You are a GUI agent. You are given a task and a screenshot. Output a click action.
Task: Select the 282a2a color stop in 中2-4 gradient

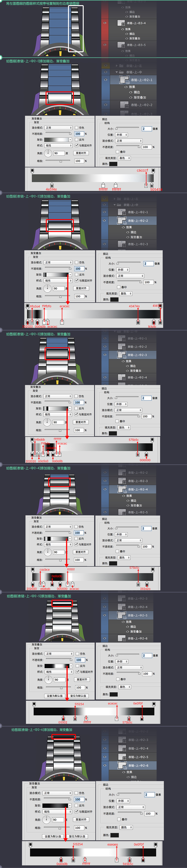pos(147,584)
